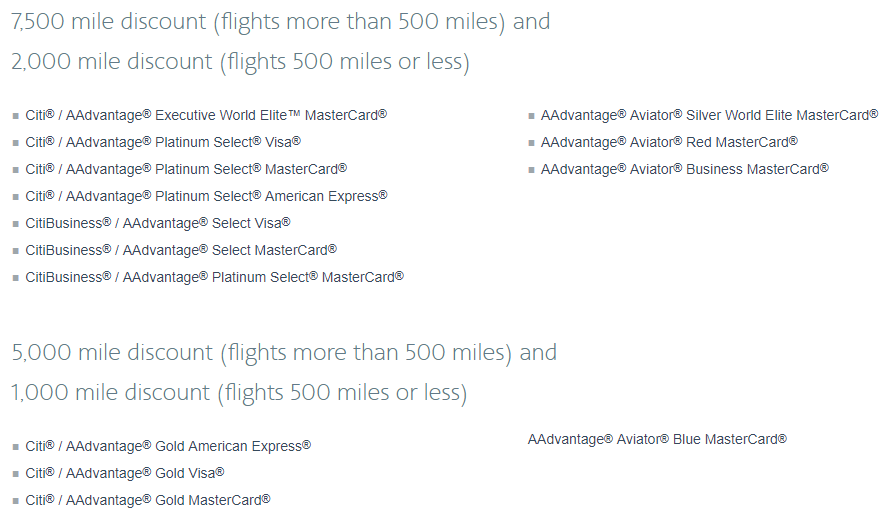Select CitiBusiness AAdvantage Select MasterCard item

click(181, 251)
